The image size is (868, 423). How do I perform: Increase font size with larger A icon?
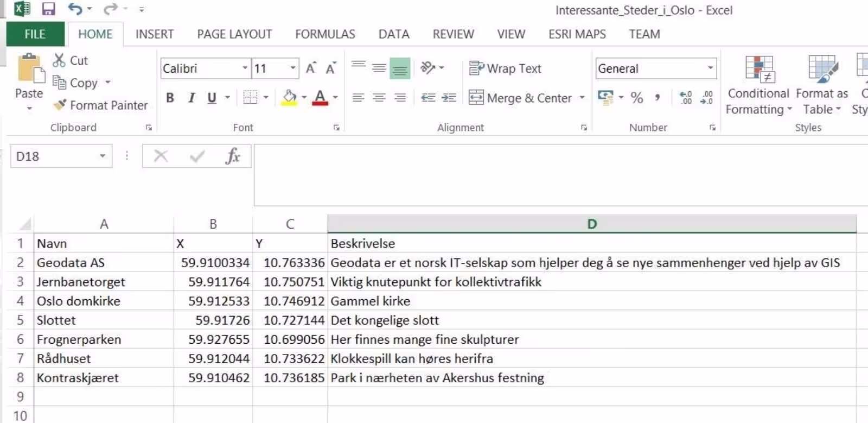(x=311, y=68)
